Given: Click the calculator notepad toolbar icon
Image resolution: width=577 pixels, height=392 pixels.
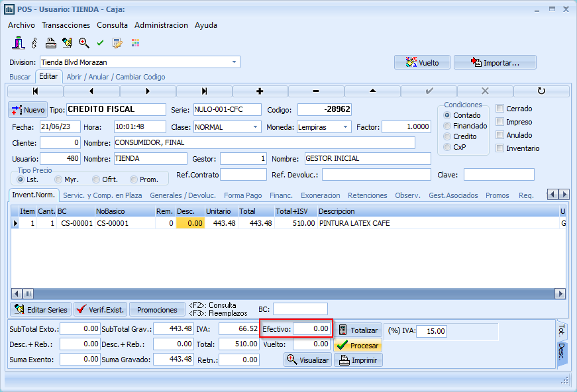Looking at the screenshot, I should pos(117,43).
